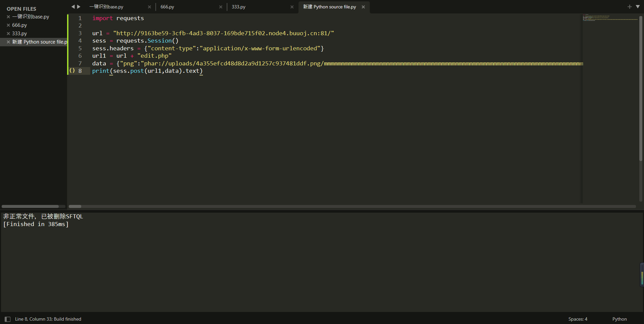Close the 新建 Python source file.py tab
644x324 pixels.
(x=363, y=7)
